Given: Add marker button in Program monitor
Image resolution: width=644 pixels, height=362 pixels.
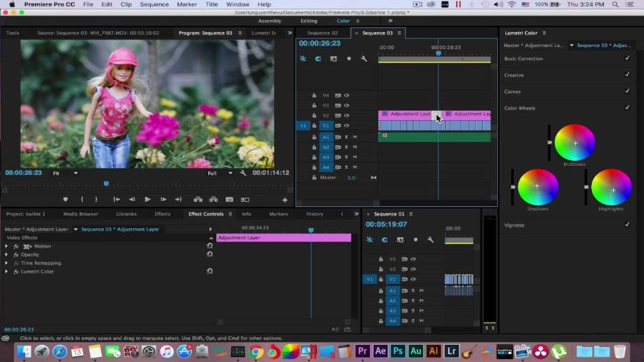Looking at the screenshot, I should (x=65, y=200).
